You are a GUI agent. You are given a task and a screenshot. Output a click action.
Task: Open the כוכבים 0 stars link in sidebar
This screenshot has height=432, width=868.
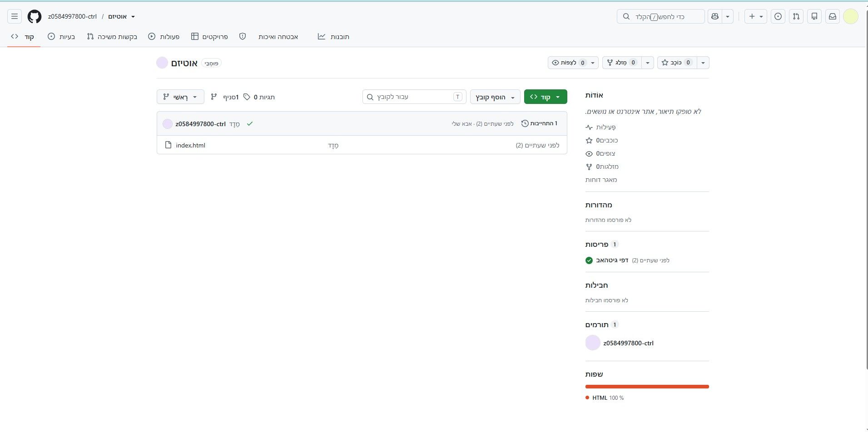[x=602, y=140]
